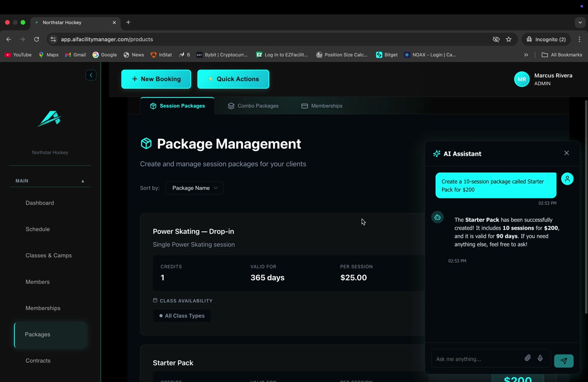Click the cube icon next to Package Management heading
The height and width of the screenshot is (382, 588).
(x=146, y=143)
